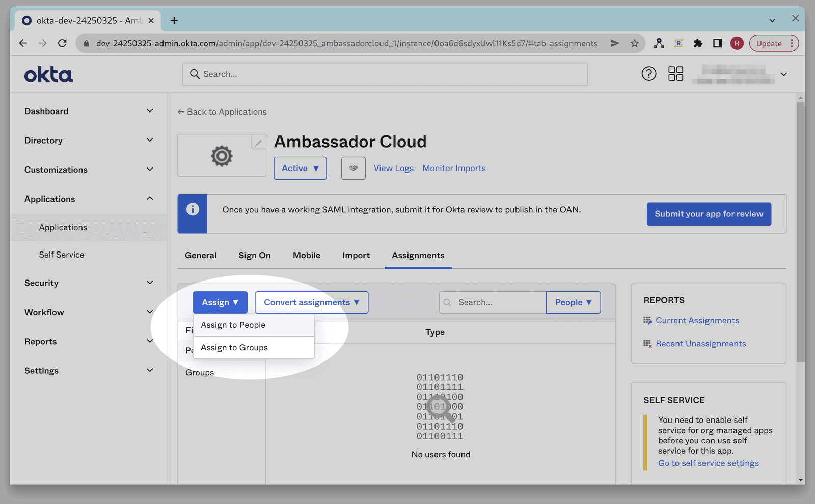
Task: Open the Active status dropdown
Action: [x=300, y=168]
